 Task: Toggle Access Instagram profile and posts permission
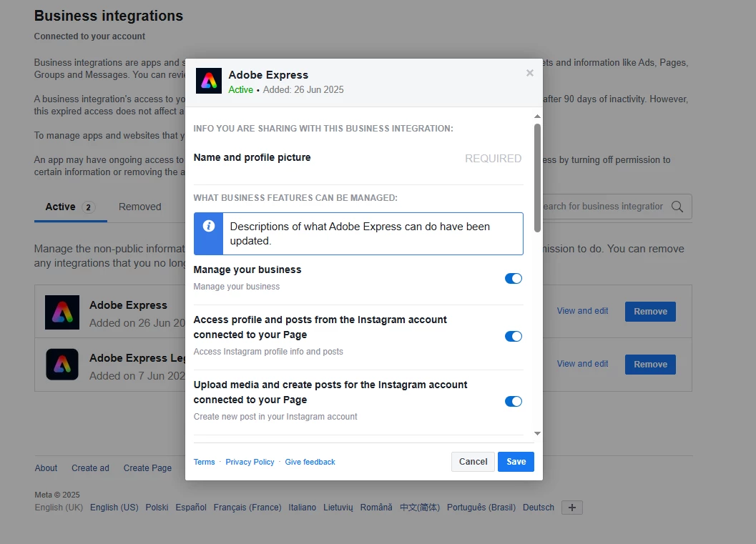click(513, 336)
